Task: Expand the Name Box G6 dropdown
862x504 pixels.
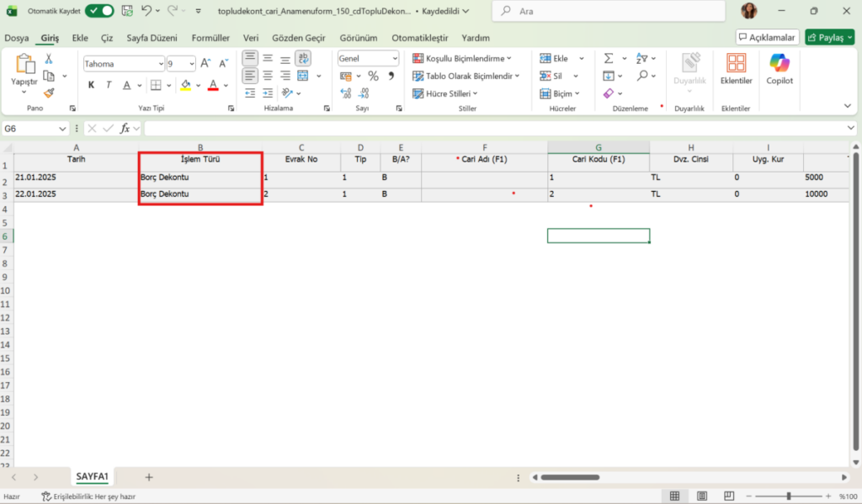Action: click(x=62, y=129)
